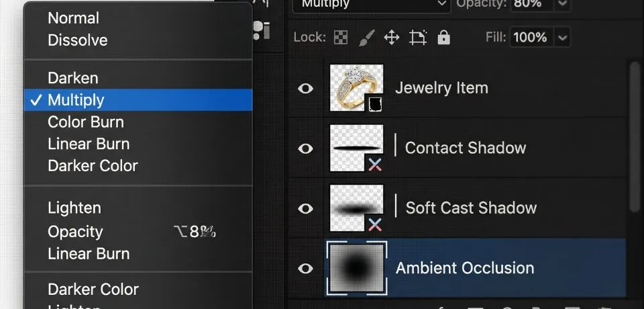Image resolution: width=644 pixels, height=309 pixels.
Task: Click the Jewelry Item layer mask badge
Action: (375, 103)
